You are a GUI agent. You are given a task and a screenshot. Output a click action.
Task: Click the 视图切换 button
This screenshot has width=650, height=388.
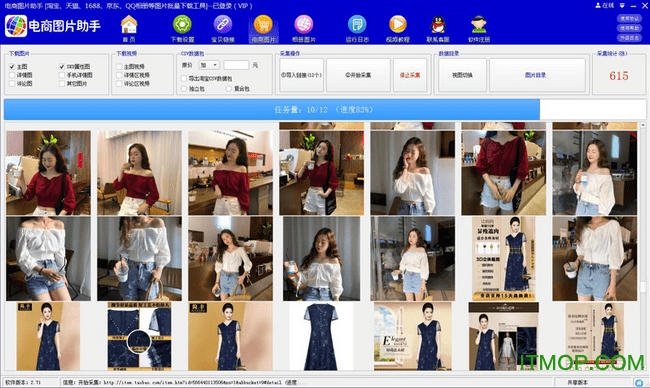pyautogui.click(x=462, y=75)
